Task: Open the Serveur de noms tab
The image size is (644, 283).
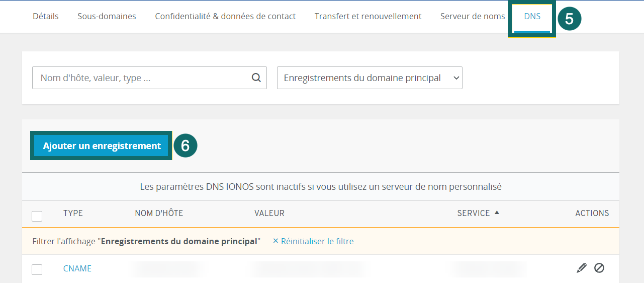Action: coord(473,16)
